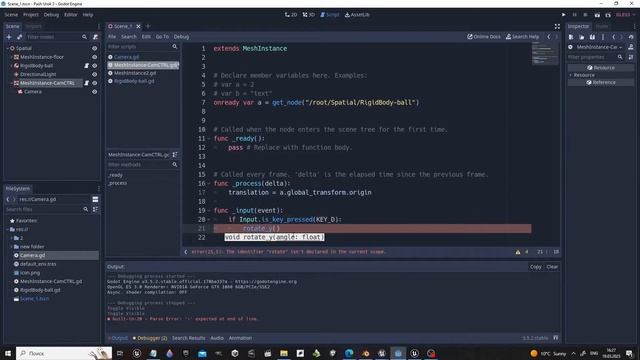Open the GLES3 renderer dropdown
Image resolution: width=640 pixels, height=360 pixels.
tap(625, 15)
